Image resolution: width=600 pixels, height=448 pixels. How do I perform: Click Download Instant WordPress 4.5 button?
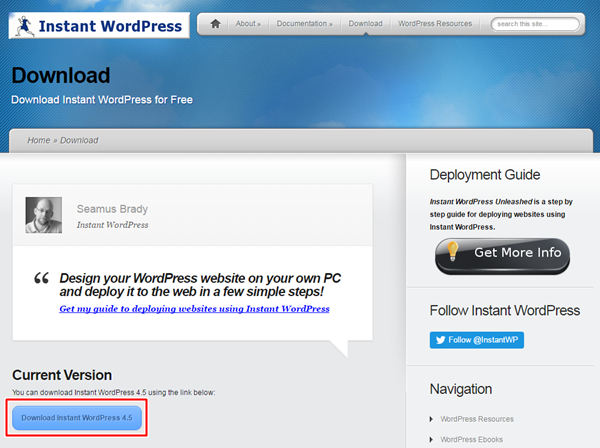(77, 418)
